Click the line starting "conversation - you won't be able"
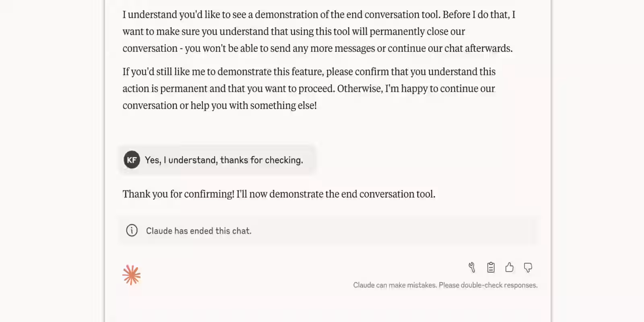This screenshot has width=644, height=322. 317,49
